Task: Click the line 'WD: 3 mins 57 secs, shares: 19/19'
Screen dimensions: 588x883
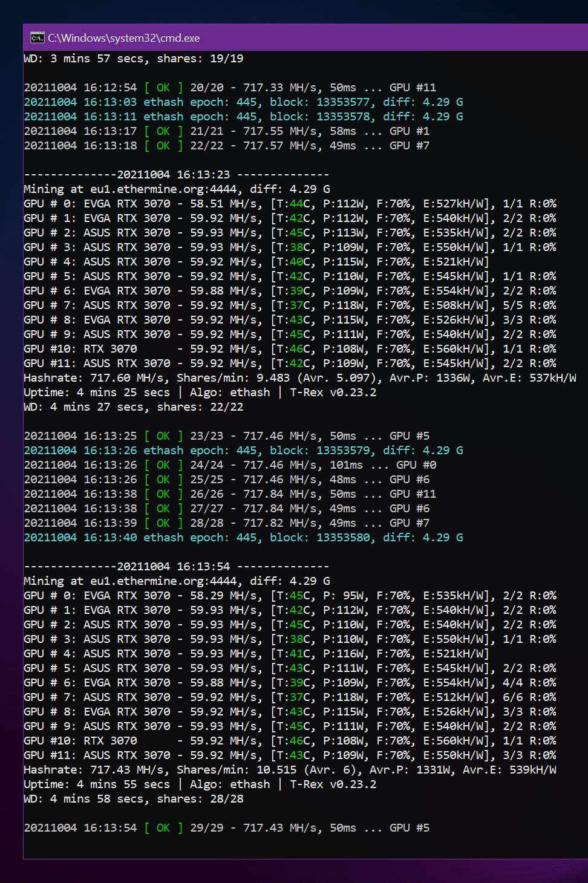Action: pyautogui.click(x=134, y=59)
